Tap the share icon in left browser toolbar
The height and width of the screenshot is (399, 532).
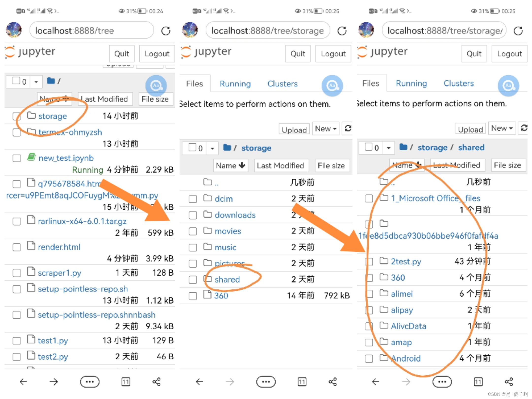156,382
